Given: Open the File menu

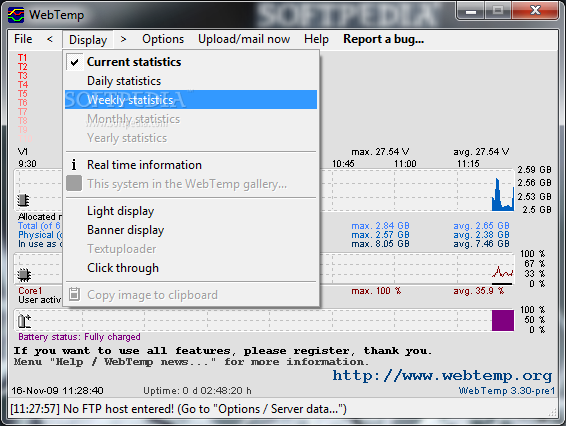Looking at the screenshot, I should [x=23, y=39].
